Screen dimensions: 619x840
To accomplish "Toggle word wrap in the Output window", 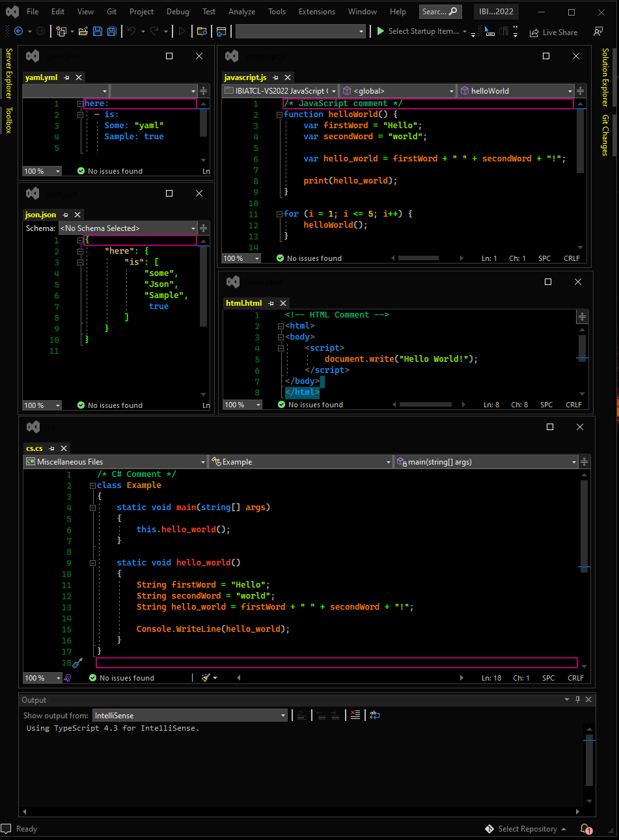I will (374, 715).
